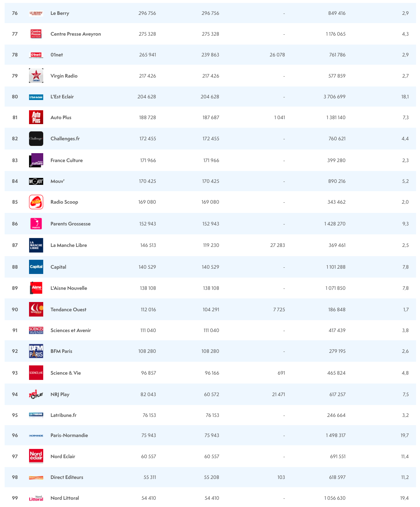
Task: Click the Virgin Radio star logo
Action: click(36, 76)
